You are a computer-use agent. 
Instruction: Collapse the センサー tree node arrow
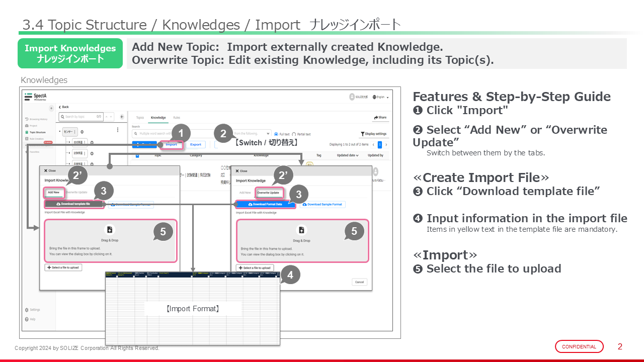tap(60, 132)
